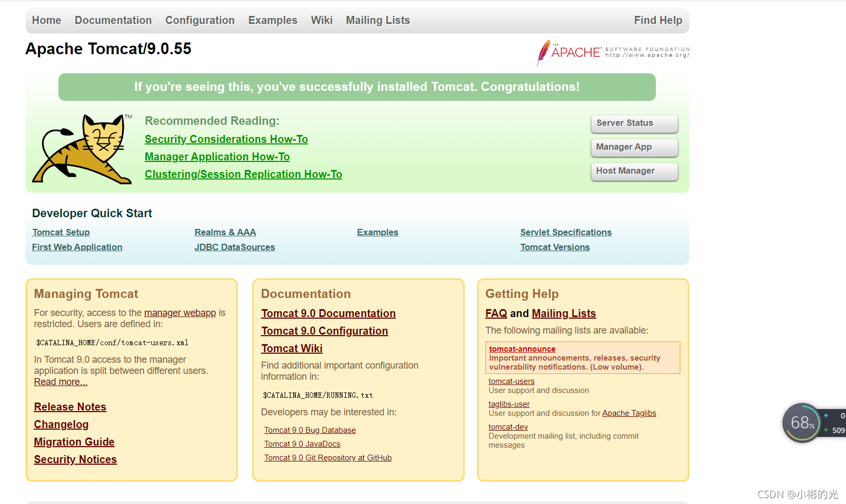Open the Home navigation item
Viewport: 846px width, 504px height.
(x=47, y=20)
